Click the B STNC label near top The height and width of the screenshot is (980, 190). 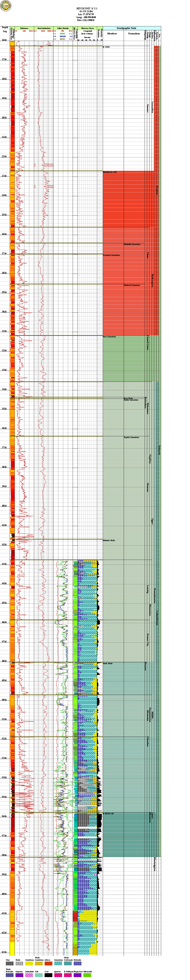coord(106,47)
